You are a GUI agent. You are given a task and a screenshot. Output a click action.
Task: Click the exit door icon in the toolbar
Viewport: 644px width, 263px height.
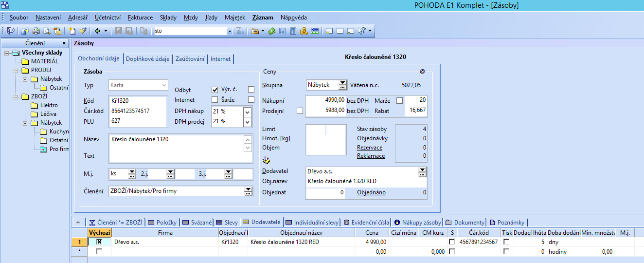click(x=10, y=31)
